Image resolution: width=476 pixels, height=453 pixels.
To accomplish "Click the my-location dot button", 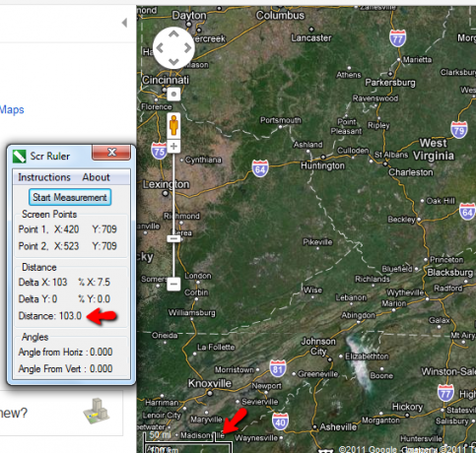I will 173,95.
